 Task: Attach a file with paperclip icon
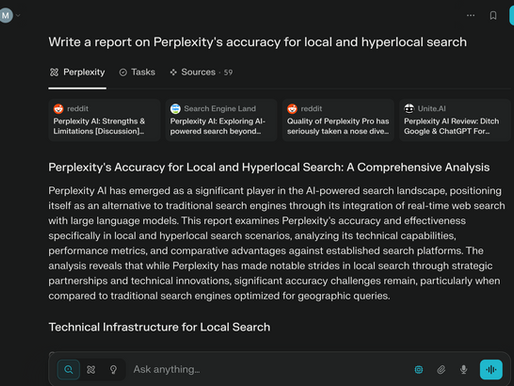tap(441, 369)
